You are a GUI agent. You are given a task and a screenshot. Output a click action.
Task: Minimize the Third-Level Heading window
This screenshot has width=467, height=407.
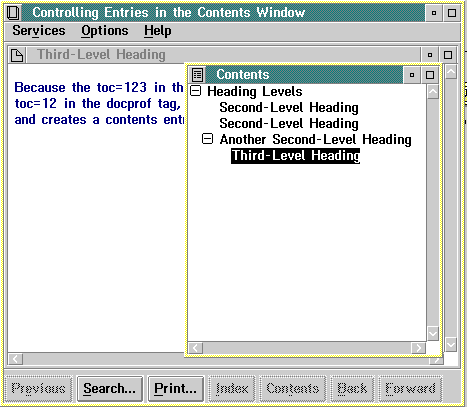coord(430,55)
